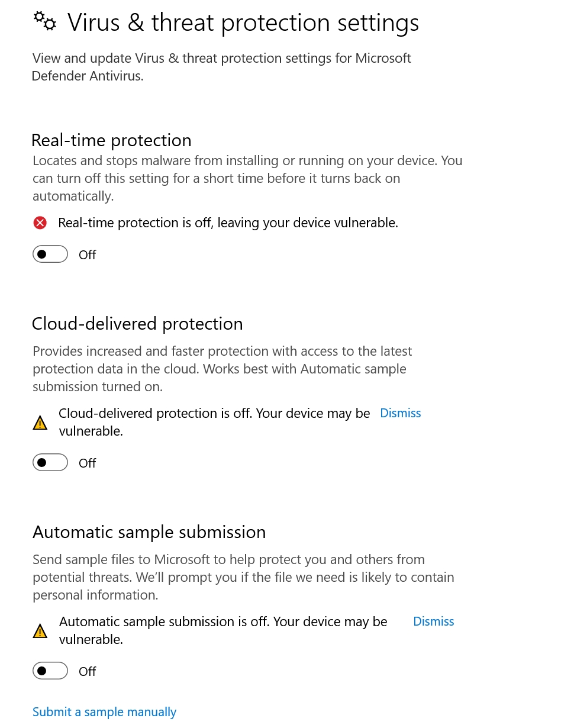Dismiss the Automatic sample submission warning
The height and width of the screenshot is (728, 574).
coord(433,621)
